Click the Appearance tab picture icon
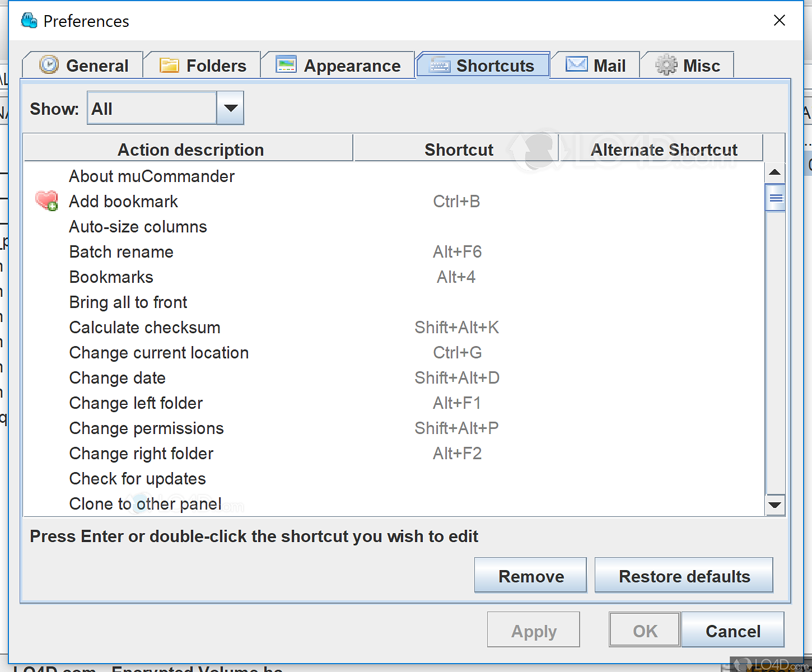This screenshot has width=812, height=672. click(x=286, y=65)
